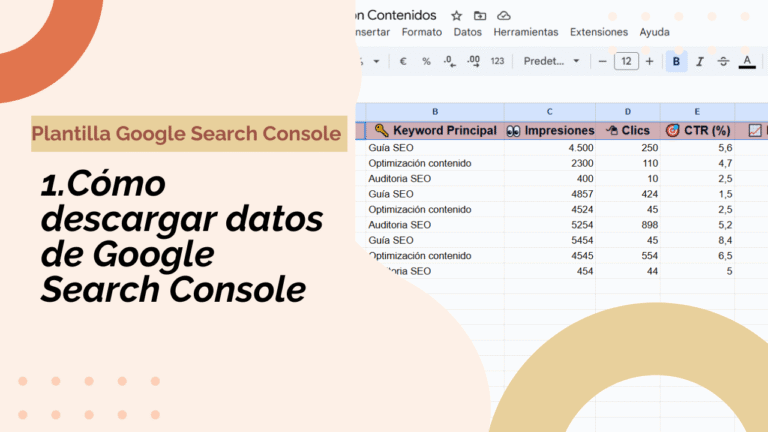Format cells as euro currency
The width and height of the screenshot is (768, 432).
click(403, 61)
